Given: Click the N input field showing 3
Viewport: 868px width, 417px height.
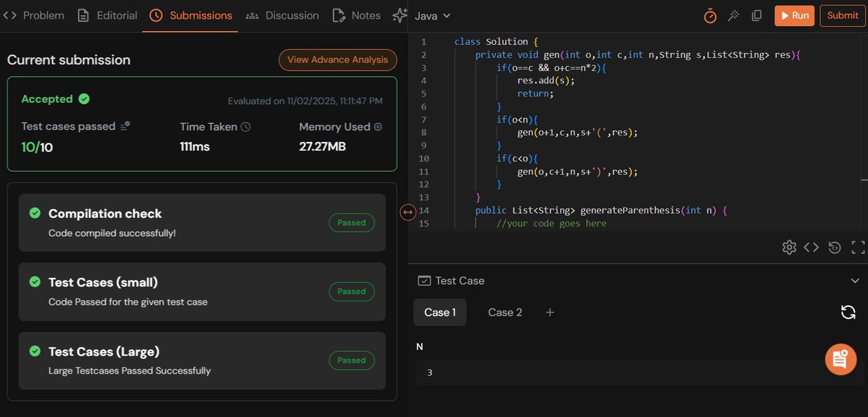Looking at the screenshot, I should point(637,371).
